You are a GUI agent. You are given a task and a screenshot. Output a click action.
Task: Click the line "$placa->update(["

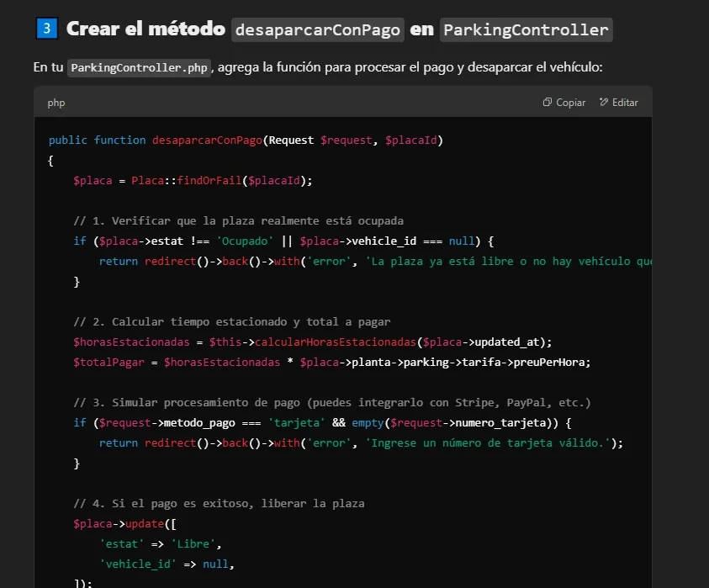tap(124, 524)
